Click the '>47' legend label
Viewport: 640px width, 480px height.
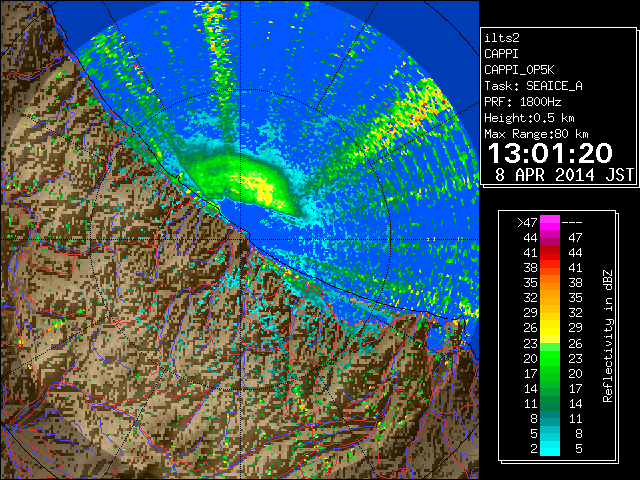[527, 222]
